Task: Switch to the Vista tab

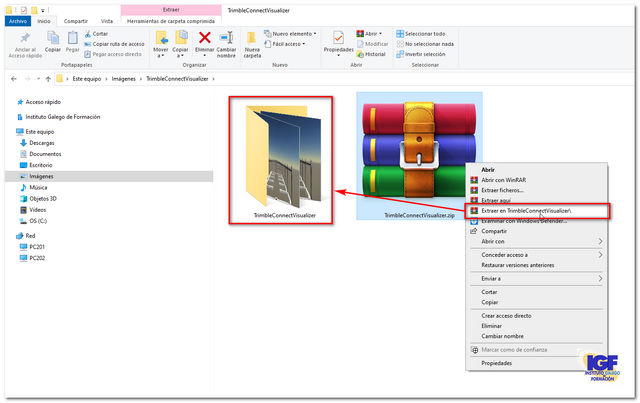Action: tap(107, 21)
